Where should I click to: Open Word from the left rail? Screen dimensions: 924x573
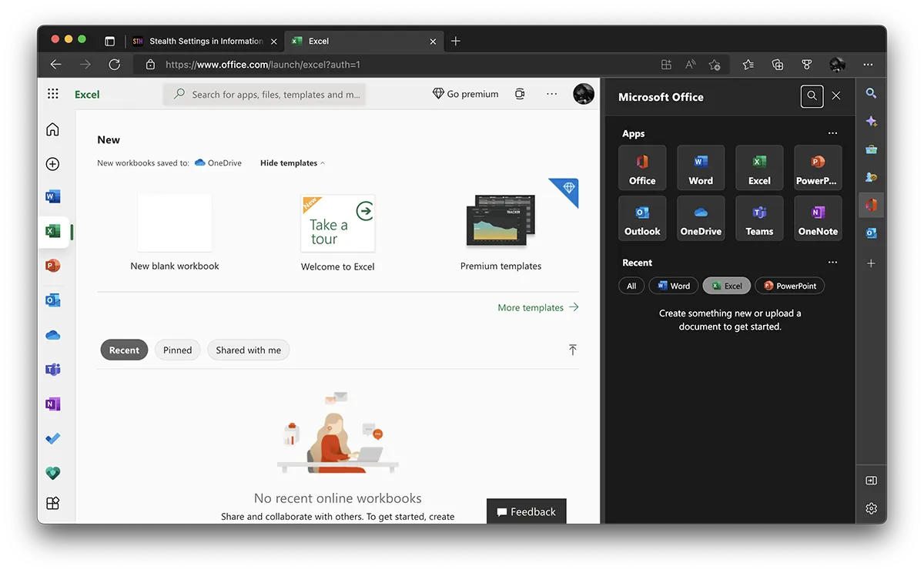coord(52,197)
